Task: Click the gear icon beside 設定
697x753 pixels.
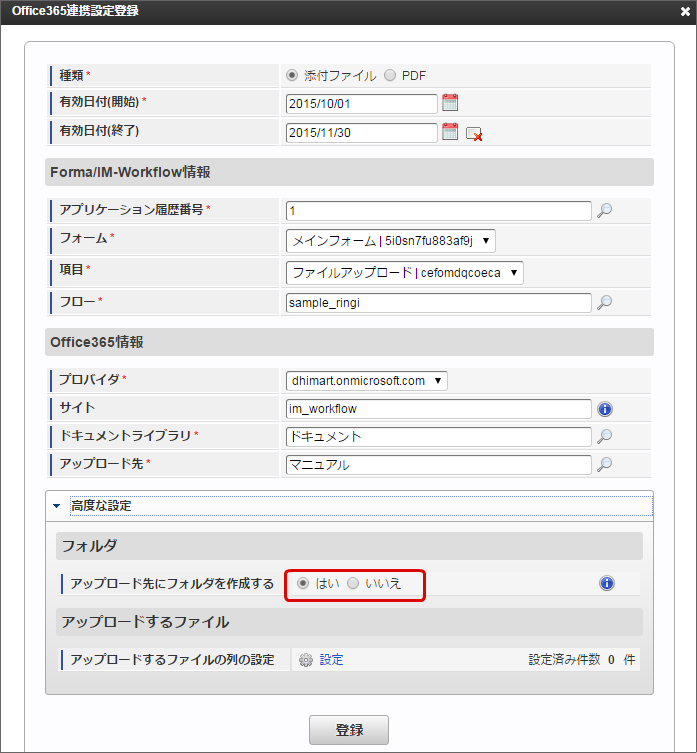Action: 306,660
